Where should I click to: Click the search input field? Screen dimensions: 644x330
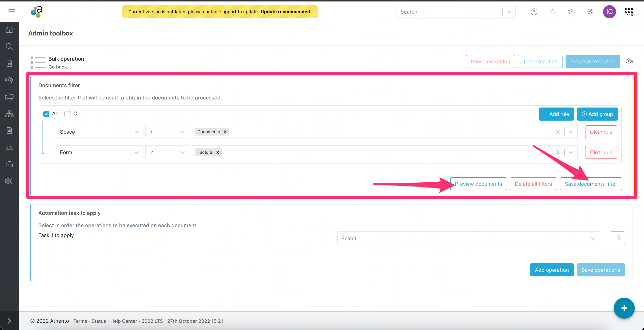pyautogui.click(x=452, y=12)
